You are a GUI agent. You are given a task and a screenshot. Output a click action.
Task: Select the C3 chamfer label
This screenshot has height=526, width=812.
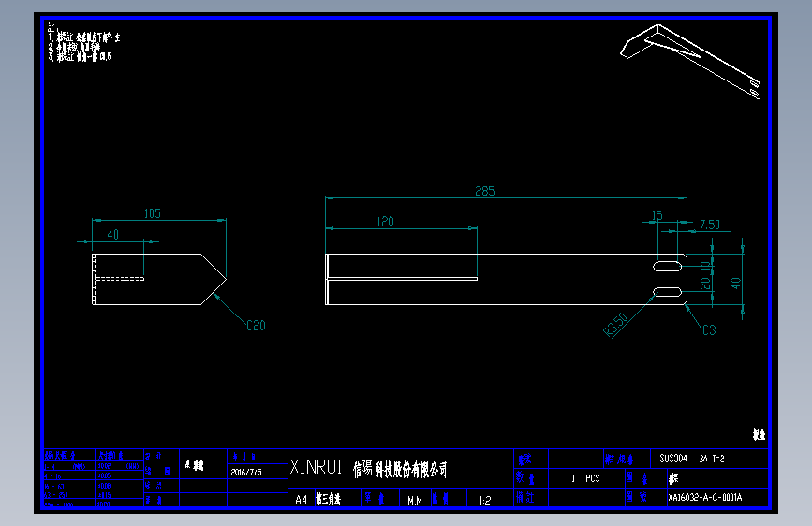click(709, 329)
